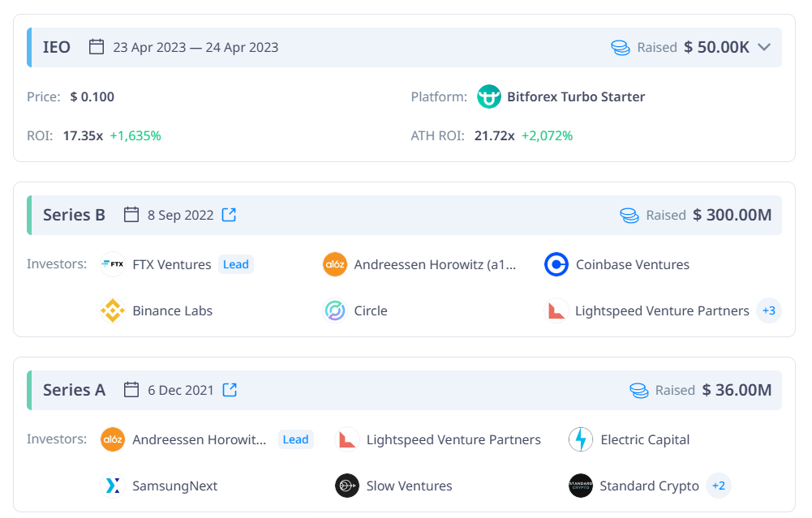Click the $ 50.00K raised amount
The height and width of the screenshot is (518, 812).
pos(717,47)
